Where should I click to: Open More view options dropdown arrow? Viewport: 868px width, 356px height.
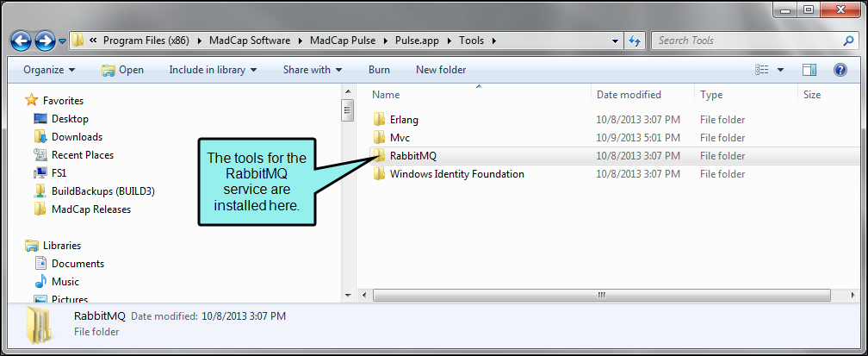[780, 70]
